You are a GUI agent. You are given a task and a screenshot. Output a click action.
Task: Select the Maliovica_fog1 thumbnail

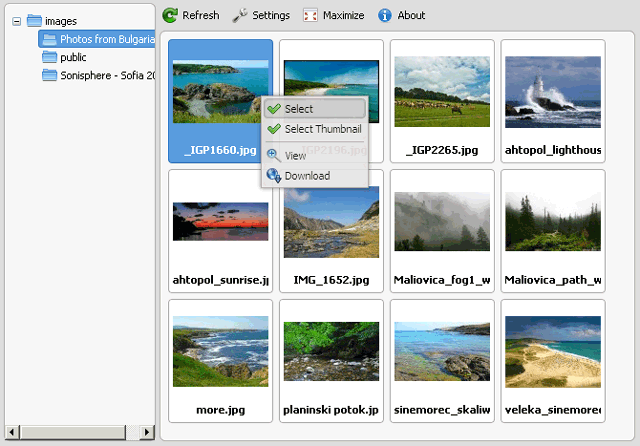[x=442, y=222]
